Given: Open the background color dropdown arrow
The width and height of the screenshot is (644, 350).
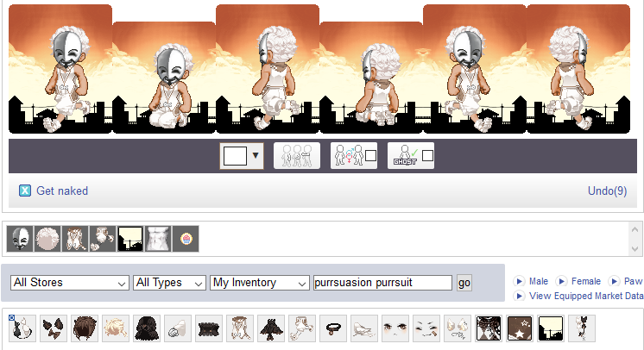Looking at the screenshot, I should pyautogui.click(x=256, y=155).
